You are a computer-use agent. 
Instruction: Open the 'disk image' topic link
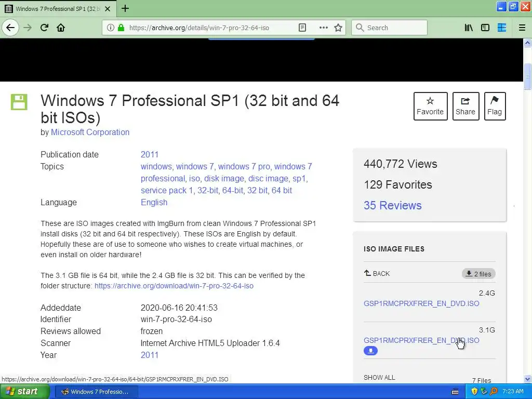(x=224, y=179)
